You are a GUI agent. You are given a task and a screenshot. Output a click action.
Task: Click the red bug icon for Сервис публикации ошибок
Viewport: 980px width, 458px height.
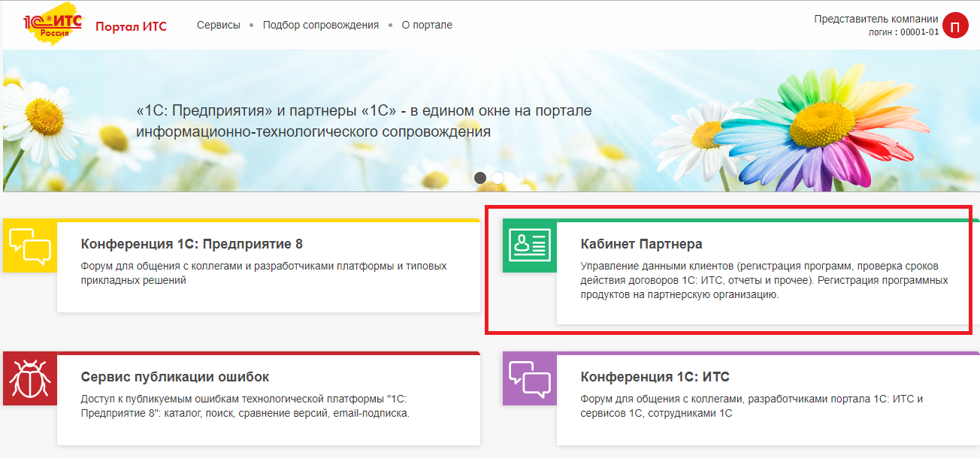[x=30, y=378]
